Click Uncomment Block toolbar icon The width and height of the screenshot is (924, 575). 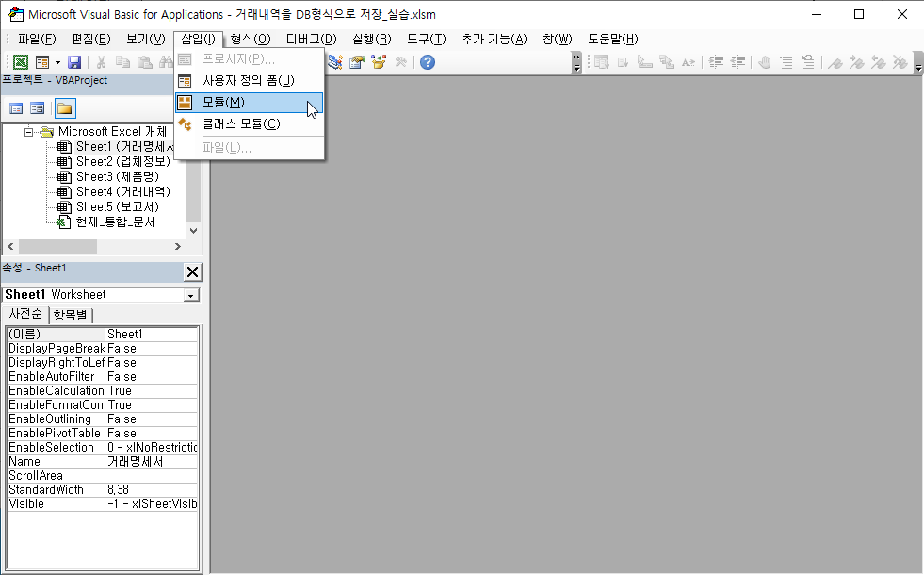(808, 62)
